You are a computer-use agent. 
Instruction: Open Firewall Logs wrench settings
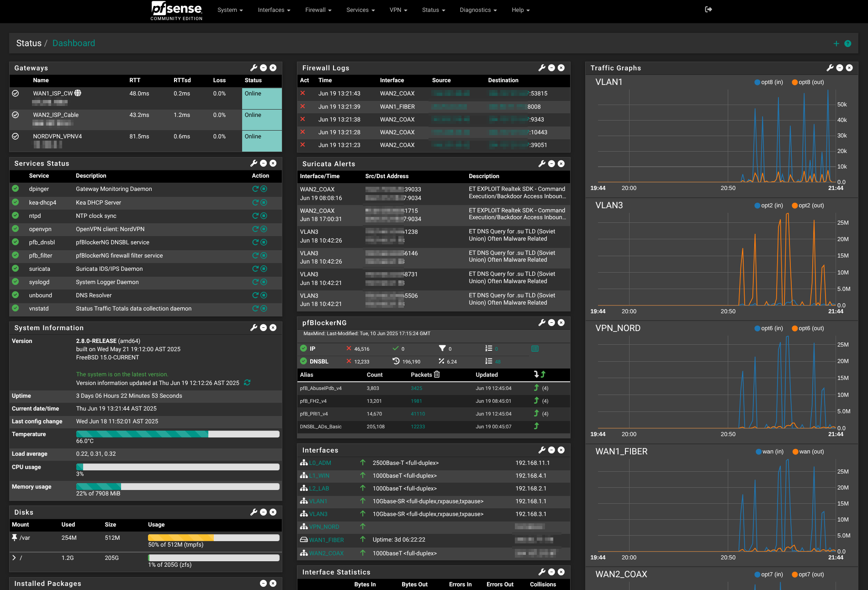pyautogui.click(x=542, y=68)
